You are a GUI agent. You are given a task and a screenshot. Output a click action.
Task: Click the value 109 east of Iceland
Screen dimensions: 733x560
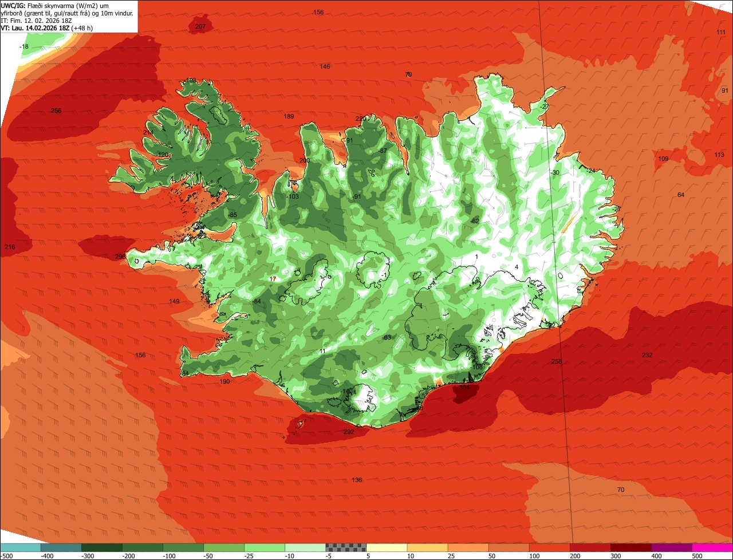(x=663, y=159)
